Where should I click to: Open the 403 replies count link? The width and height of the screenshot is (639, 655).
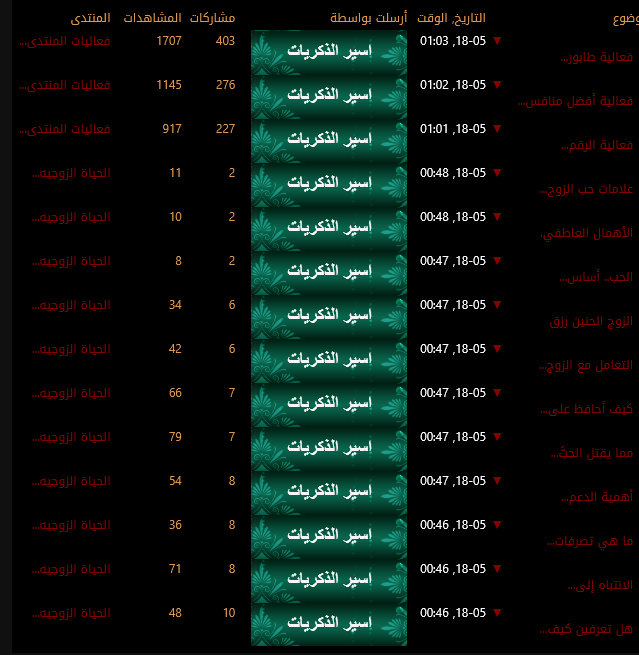(x=225, y=41)
